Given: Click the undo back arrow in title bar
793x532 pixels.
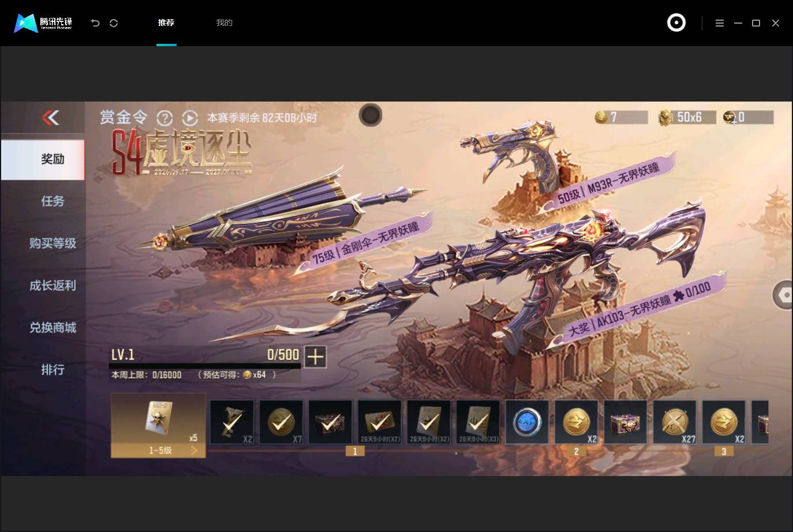Looking at the screenshot, I should [x=95, y=23].
